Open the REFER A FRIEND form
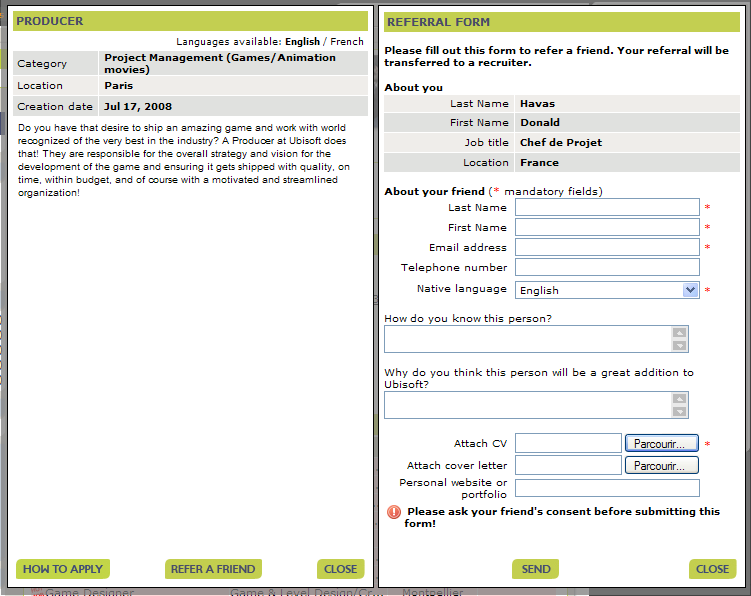 [213, 569]
